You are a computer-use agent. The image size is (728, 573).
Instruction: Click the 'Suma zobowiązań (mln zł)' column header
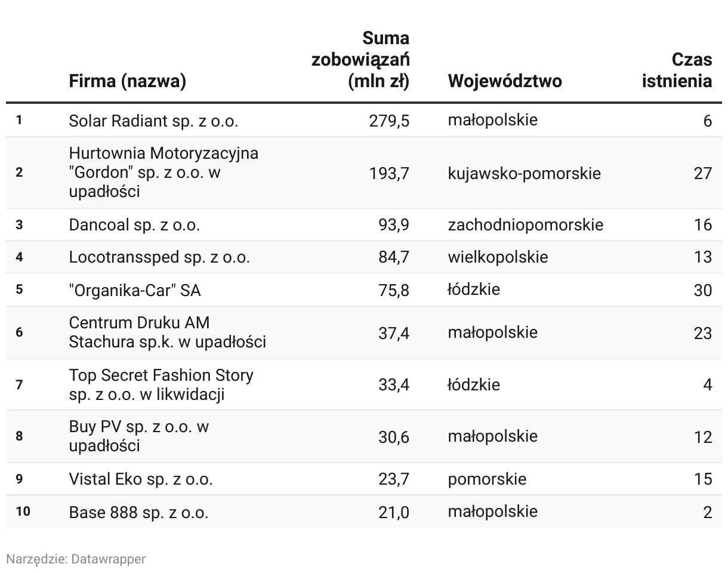(360, 60)
